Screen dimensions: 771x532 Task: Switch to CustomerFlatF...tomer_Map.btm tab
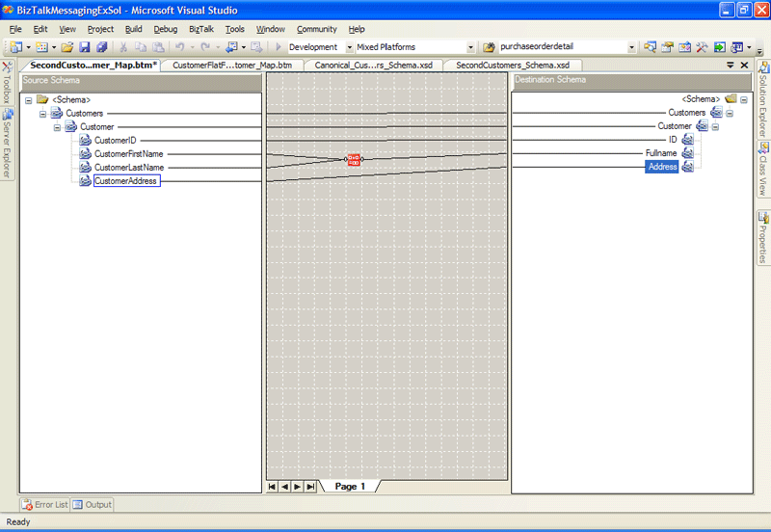[232, 65]
